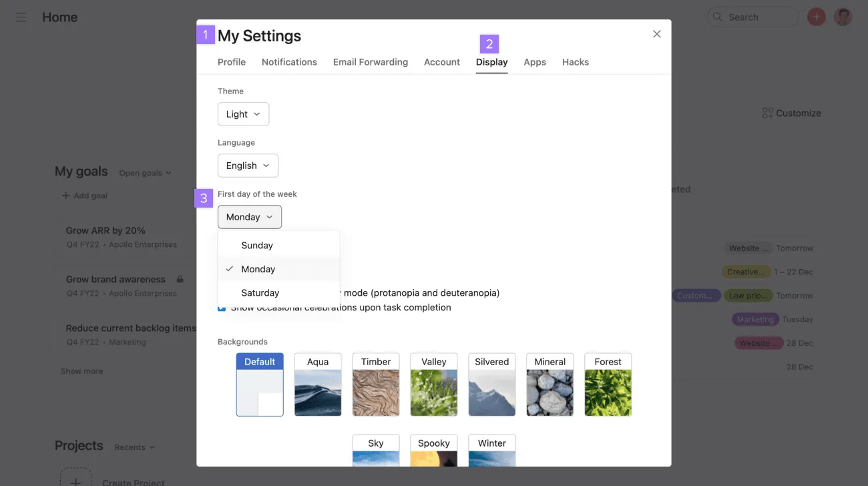The image size is (868, 486).
Task: Toggle occasional celebrations checkbox
Action: pos(222,308)
